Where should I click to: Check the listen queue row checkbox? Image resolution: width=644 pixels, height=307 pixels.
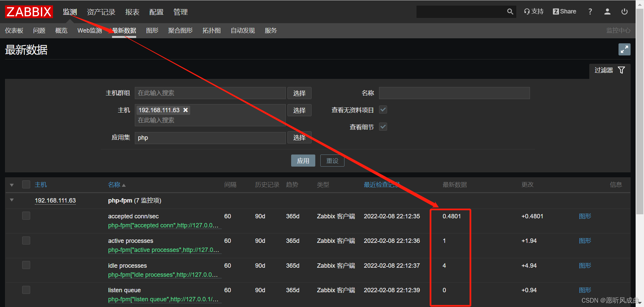click(x=26, y=290)
